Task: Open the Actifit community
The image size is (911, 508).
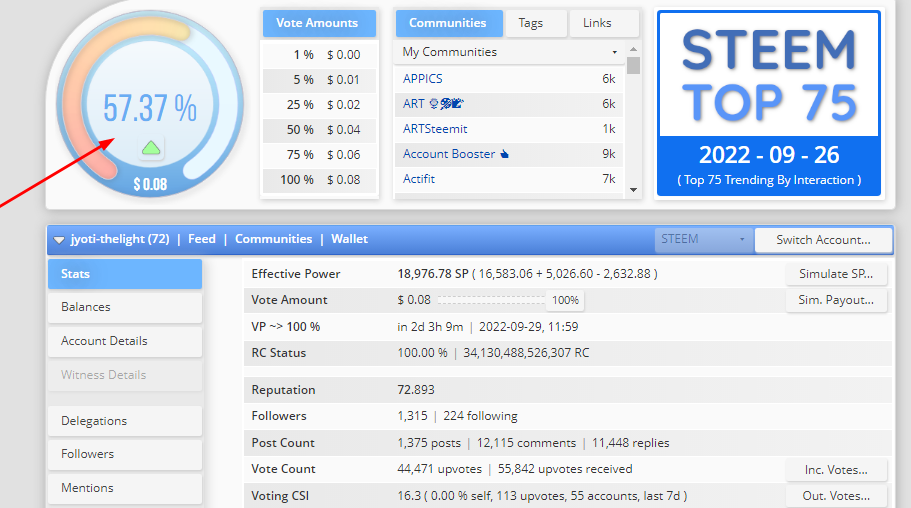Action: click(418, 179)
